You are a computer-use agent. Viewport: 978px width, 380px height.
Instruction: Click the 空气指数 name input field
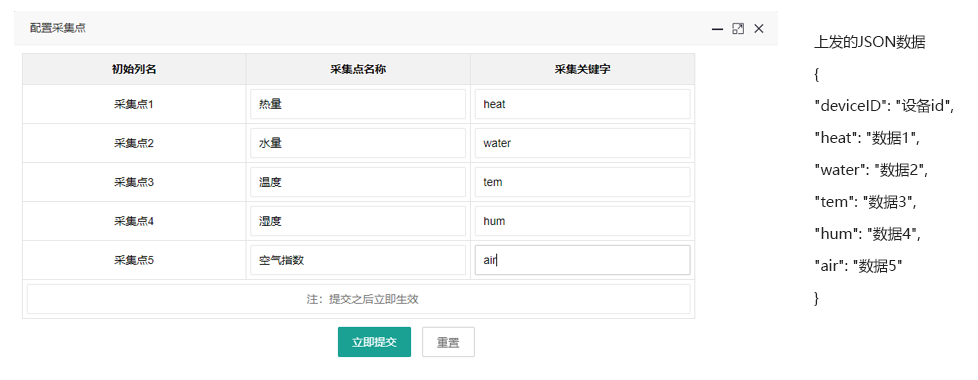(358, 260)
